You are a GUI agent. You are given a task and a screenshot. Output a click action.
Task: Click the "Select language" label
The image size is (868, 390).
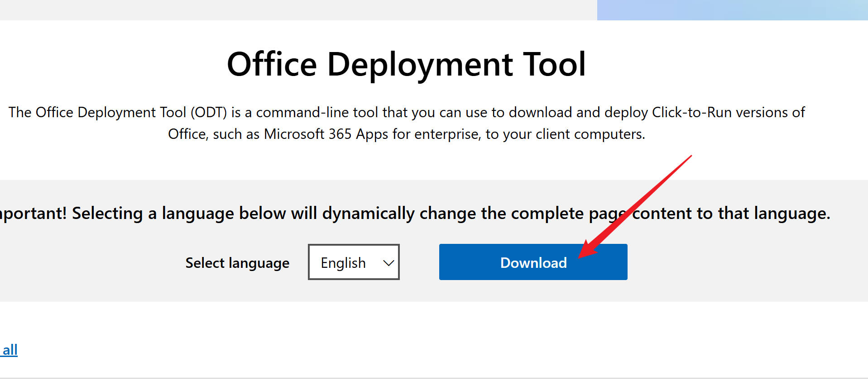(237, 263)
